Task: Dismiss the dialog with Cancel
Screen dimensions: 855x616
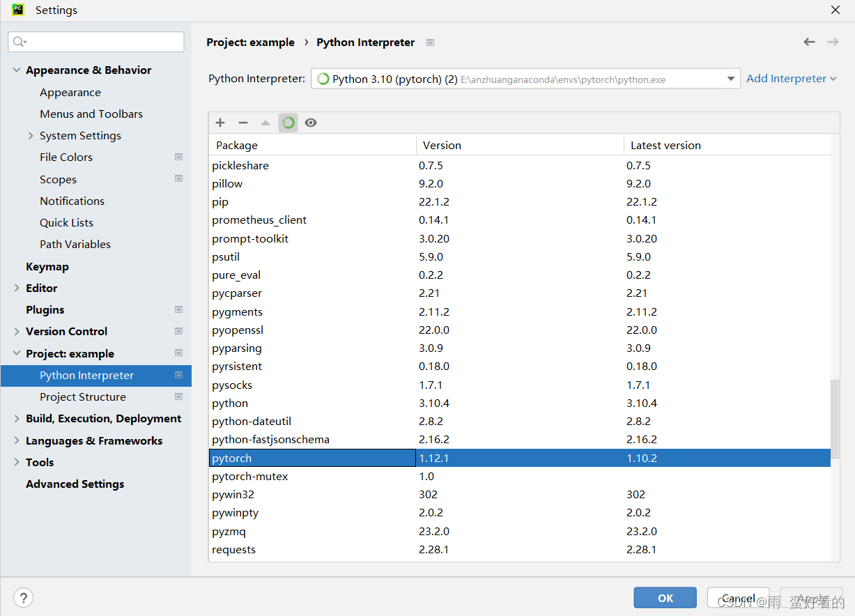Action: (x=737, y=597)
